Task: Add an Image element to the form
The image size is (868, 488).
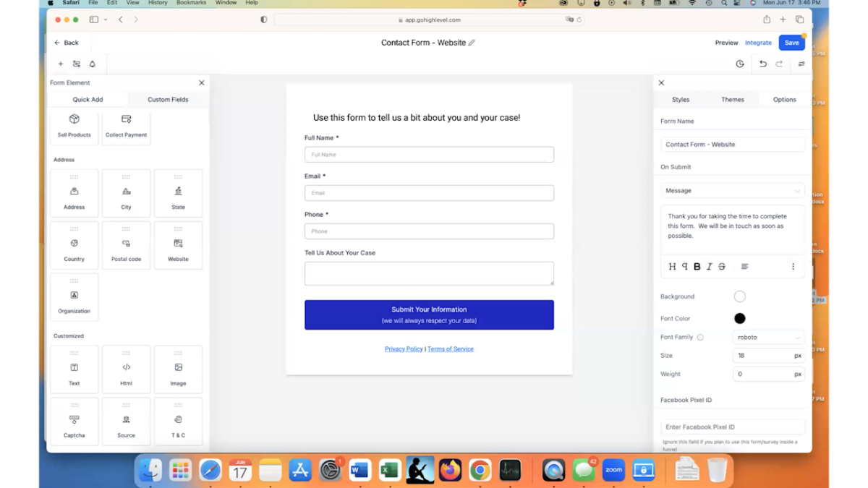Action: (x=178, y=369)
